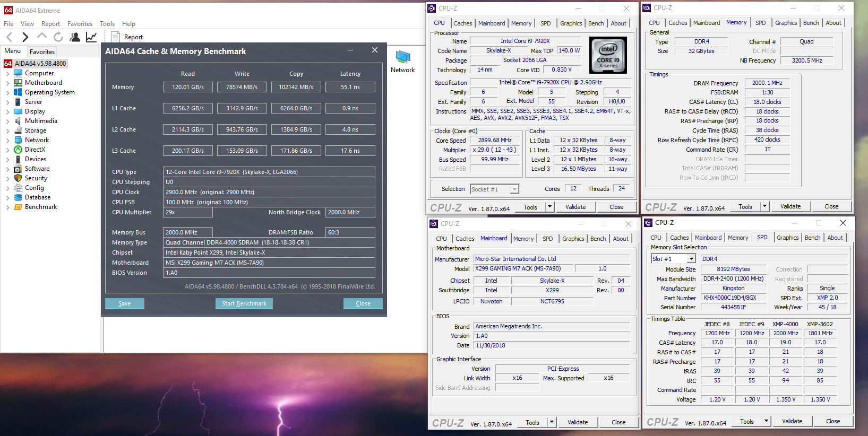868x436 pixels.
Task: Click the Memory Read value 120.01 GB/s
Action: point(188,87)
